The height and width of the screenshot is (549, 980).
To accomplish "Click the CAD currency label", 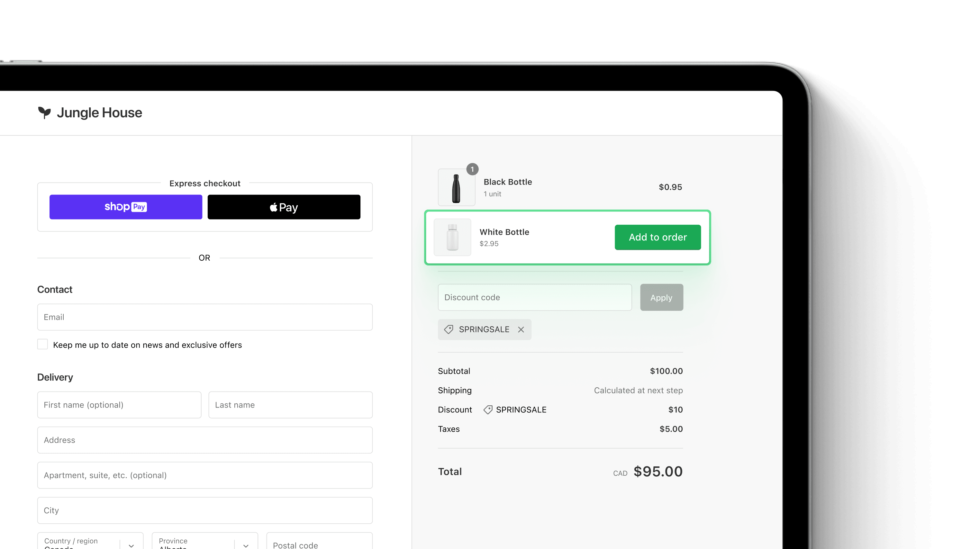I will (x=620, y=473).
